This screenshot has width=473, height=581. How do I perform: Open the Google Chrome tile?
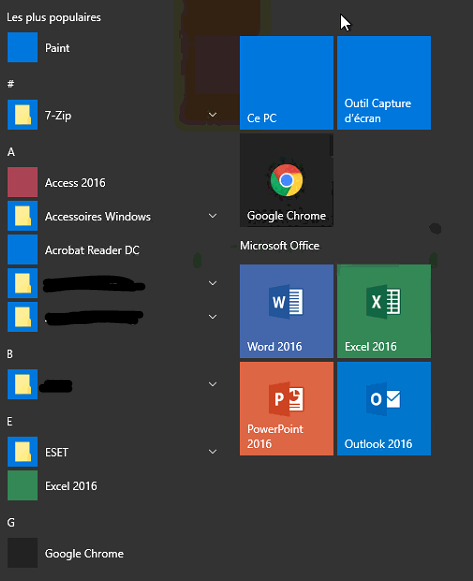point(287,180)
